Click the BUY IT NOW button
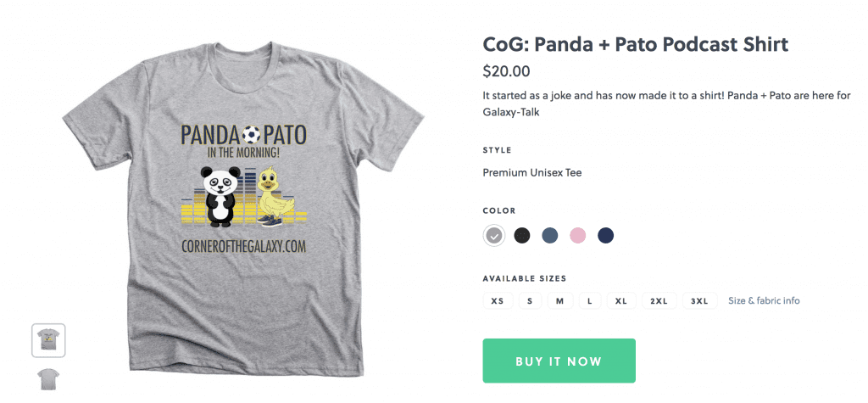The height and width of the screenshot is (403, 868). point(559,361)
